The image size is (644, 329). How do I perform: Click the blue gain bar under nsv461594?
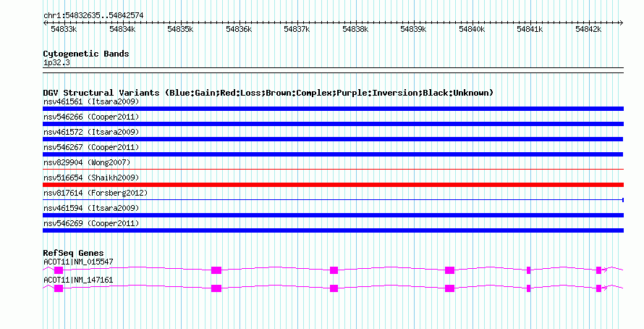333,215
